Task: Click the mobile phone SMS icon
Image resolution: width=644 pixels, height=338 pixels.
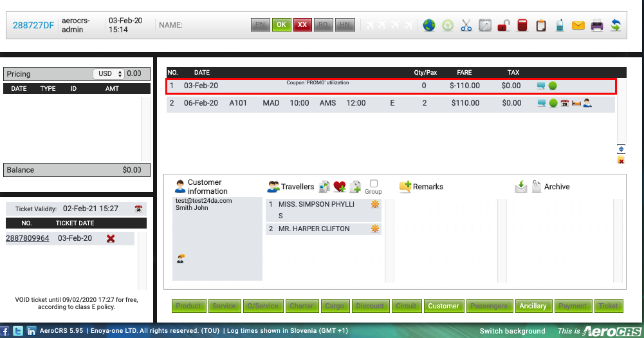Action: pyautogui.click(x=559, y=26)
